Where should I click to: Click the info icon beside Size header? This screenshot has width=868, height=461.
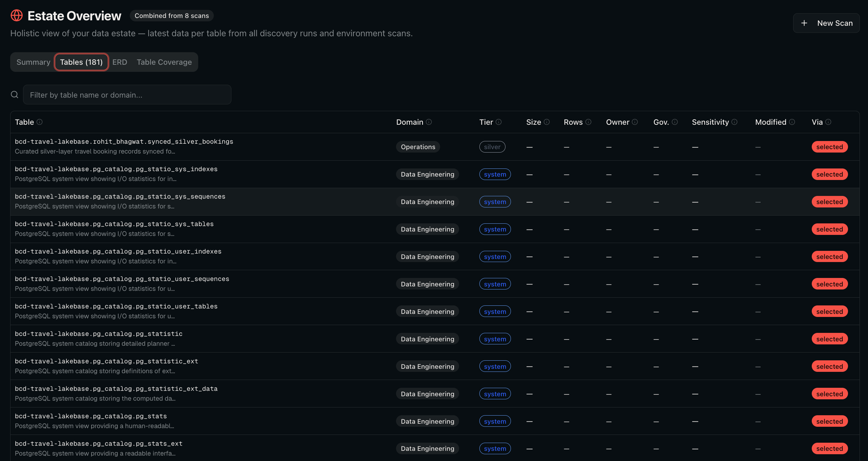click(547, 122)
